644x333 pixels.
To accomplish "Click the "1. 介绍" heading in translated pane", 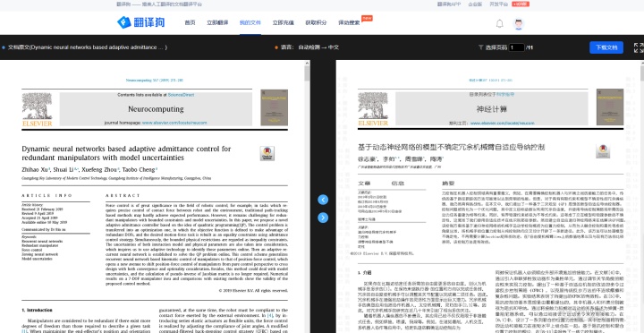I will click(364, 272).
